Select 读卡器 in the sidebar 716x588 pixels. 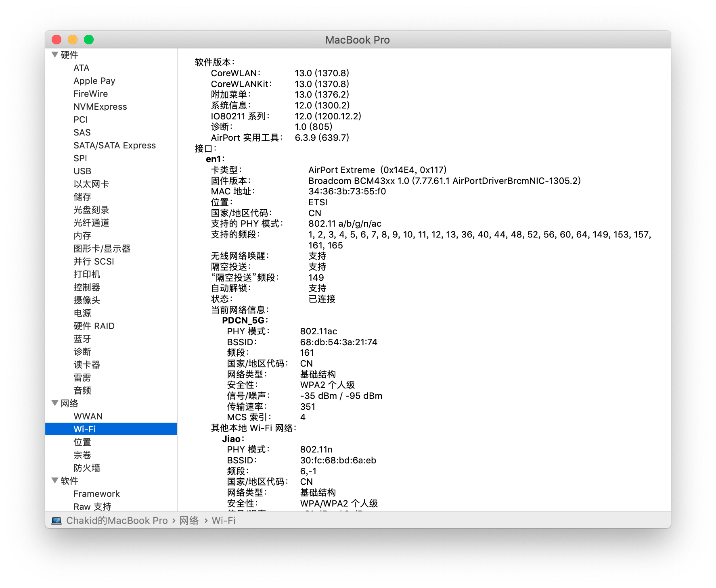click(x=87, y=365)
